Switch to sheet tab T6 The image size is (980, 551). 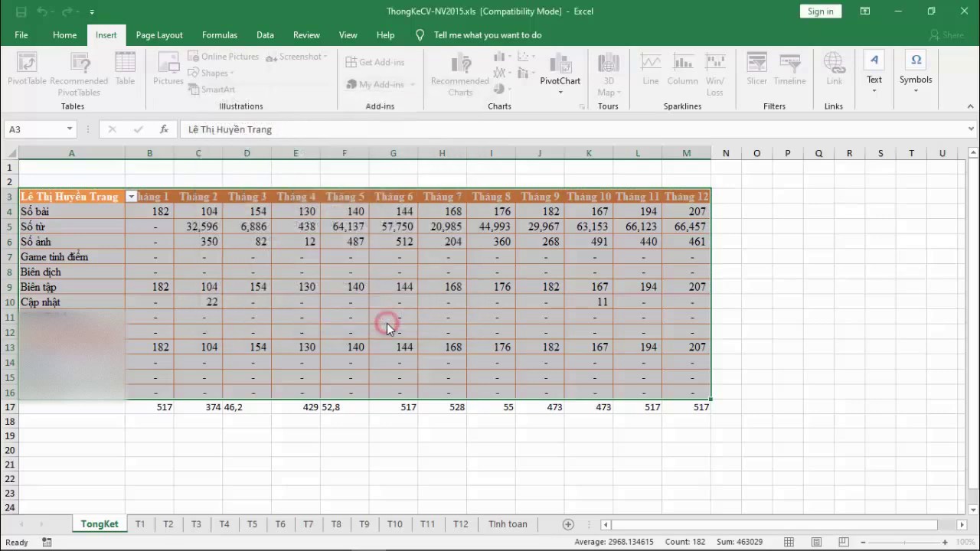coord(280,524)
